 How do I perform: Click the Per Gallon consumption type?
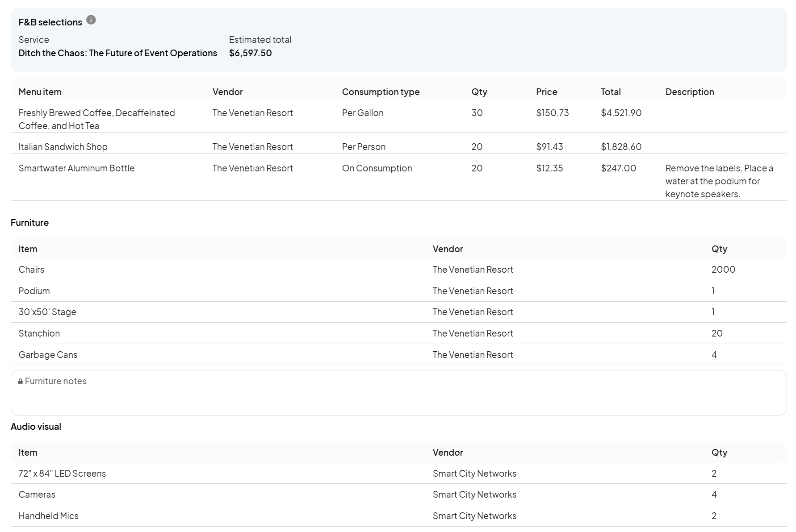point(363,113)
